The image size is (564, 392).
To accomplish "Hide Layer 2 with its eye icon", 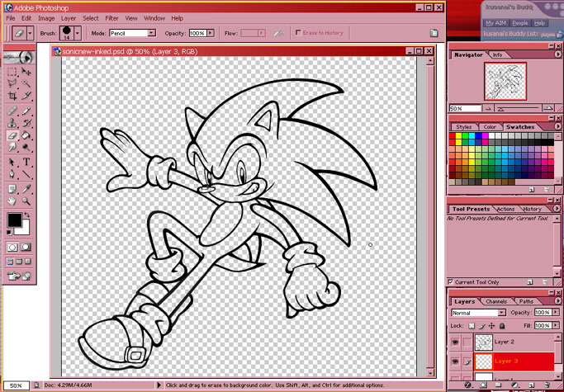I will pyautogui.click(x=455, y=342).
